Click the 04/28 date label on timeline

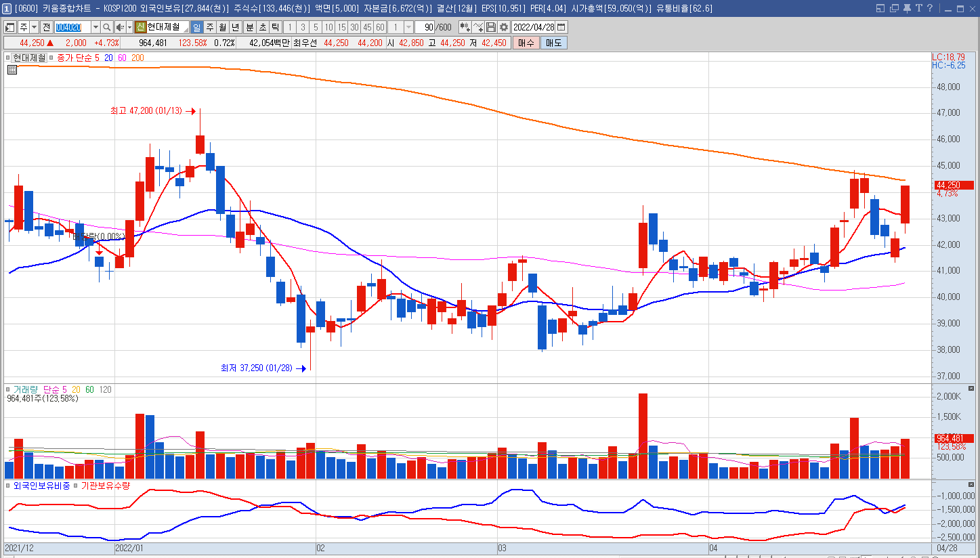tap(946, 547)
